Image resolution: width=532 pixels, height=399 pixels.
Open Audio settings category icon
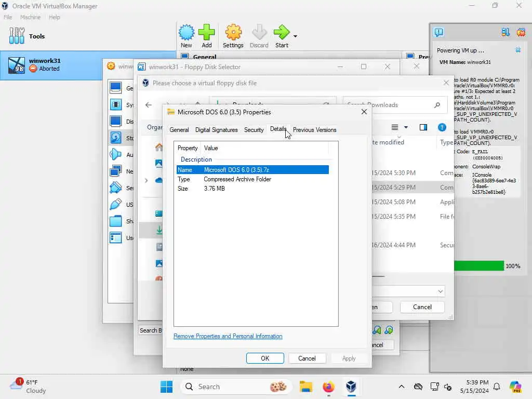[x=116, y=154]
